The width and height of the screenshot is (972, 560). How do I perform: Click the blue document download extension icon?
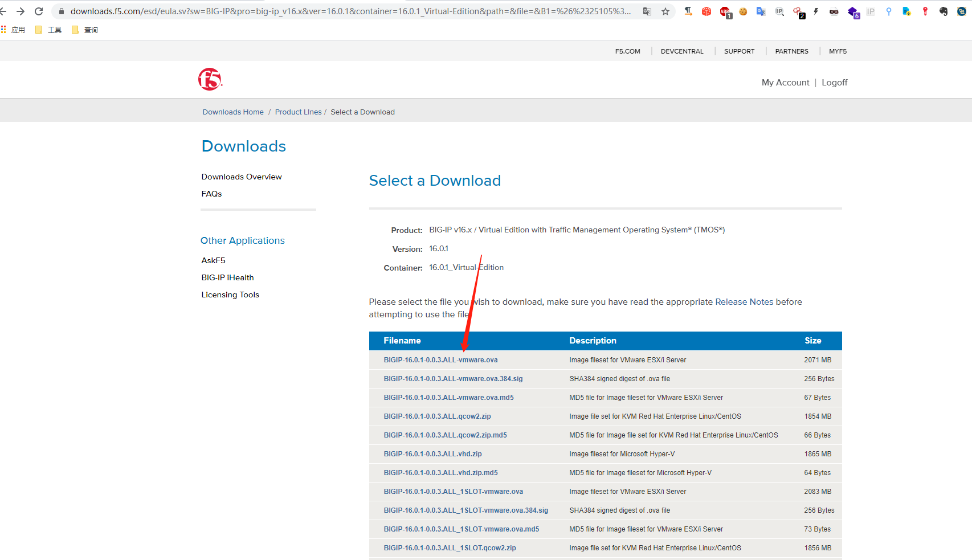point(907,11)
